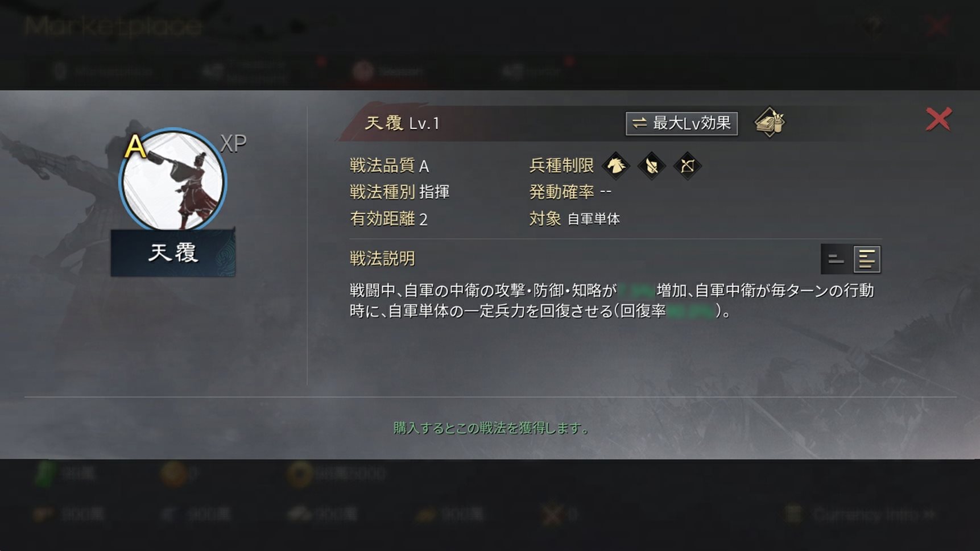Click the XP label beside the portrait
980x551 pixels.
coord(233,144)
